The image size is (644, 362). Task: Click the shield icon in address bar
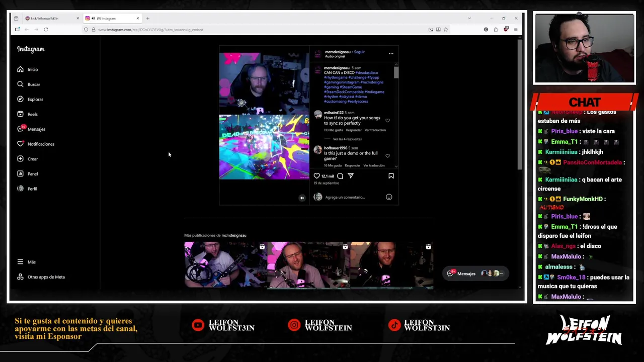[x=86, y=30]
